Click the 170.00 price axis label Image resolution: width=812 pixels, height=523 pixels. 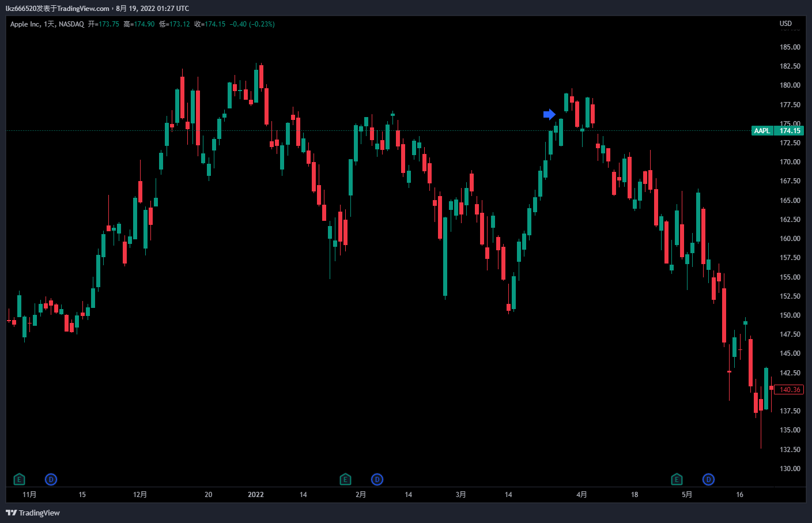(x=790, y=162)
